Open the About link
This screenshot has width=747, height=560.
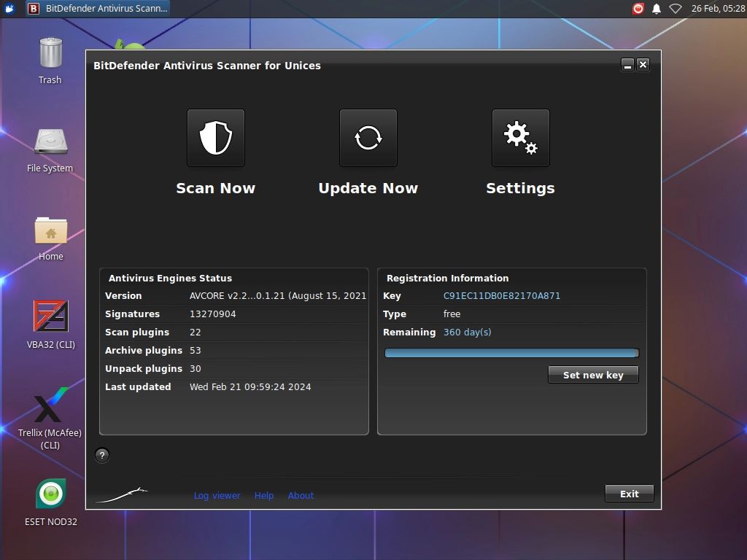pos(301,495)
